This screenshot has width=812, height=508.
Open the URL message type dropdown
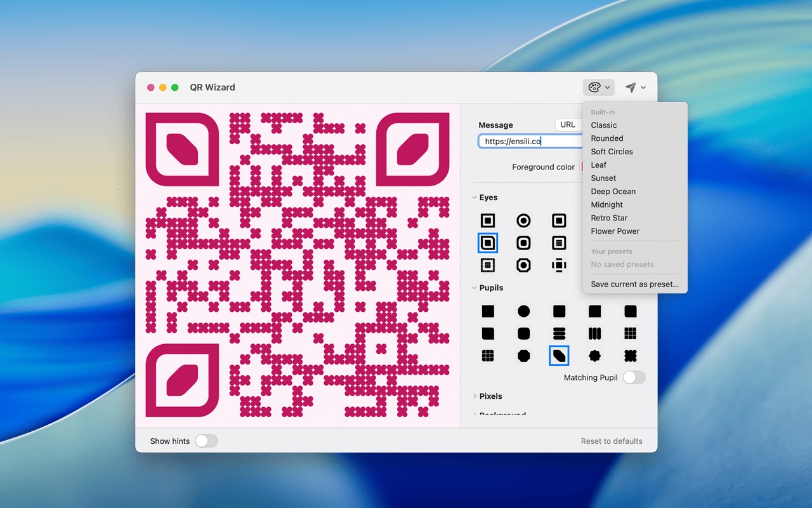pos(568,124)
